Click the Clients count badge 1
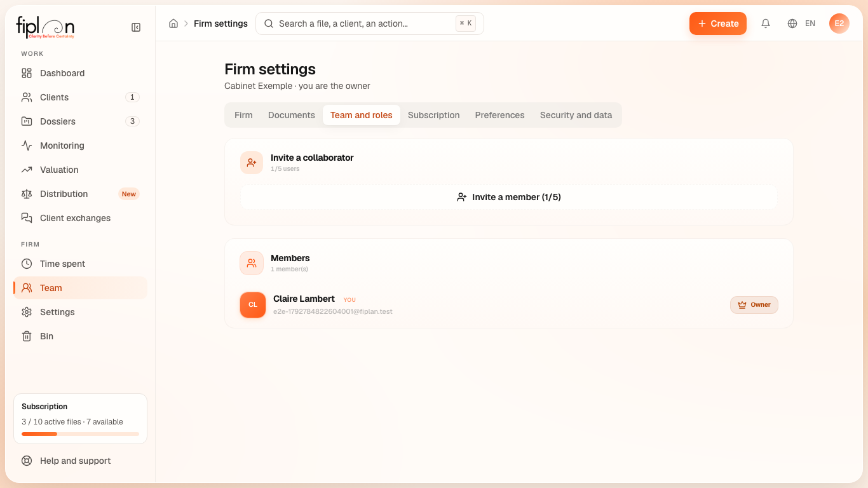 click(132, 97)
